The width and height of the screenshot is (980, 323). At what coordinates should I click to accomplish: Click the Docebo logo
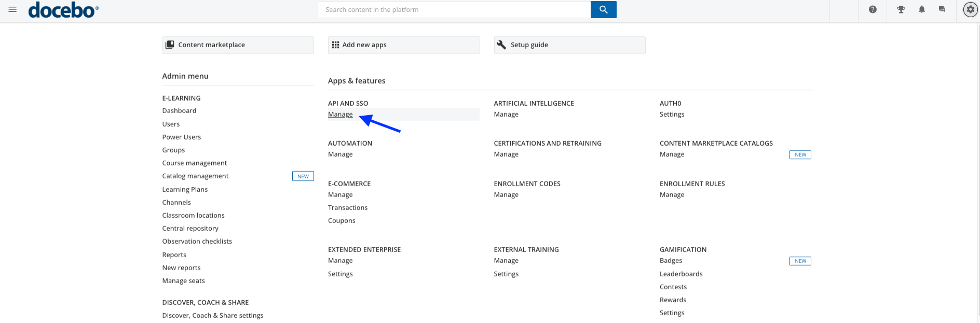point(63,10)
